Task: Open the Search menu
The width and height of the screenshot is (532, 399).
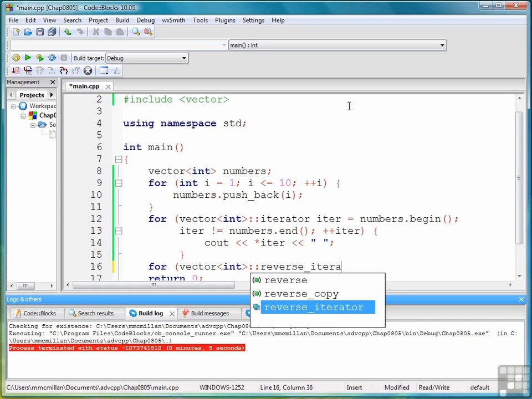Action: pyautogui.click(x=72, y=21)
